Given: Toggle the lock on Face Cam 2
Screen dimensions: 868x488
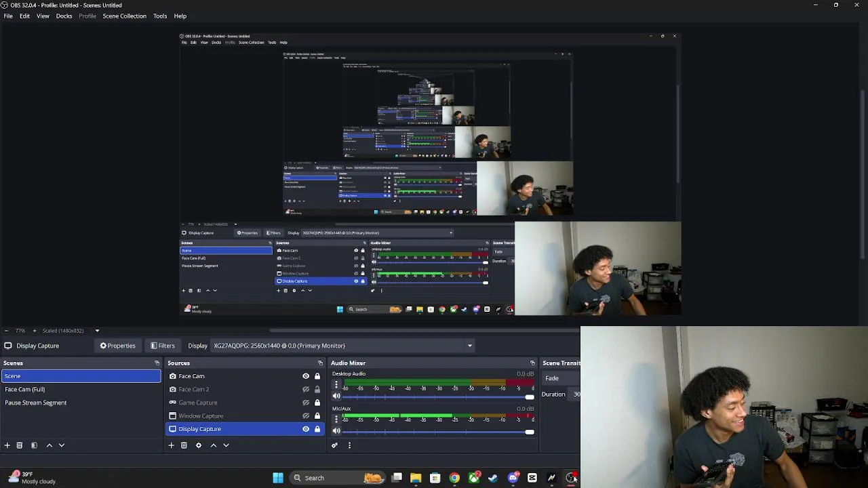Looking at the screenshot, I should [317, 390].
